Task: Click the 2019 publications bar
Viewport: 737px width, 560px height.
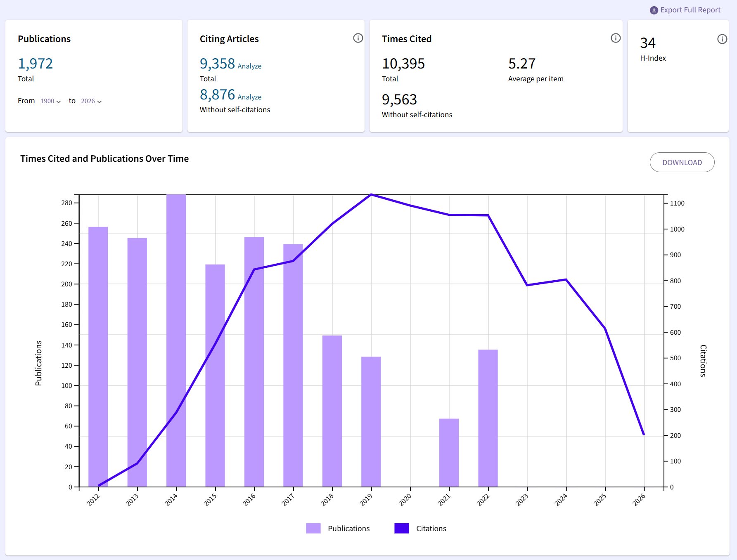Action: 371,422
